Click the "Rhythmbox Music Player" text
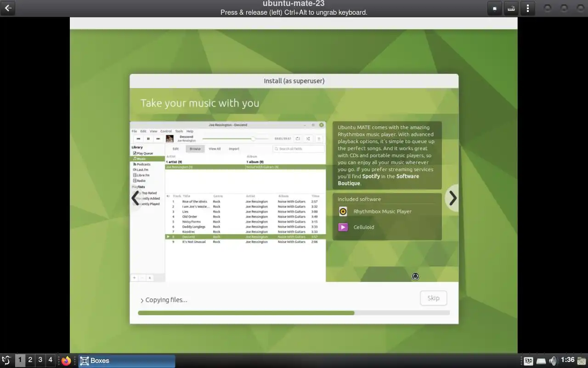 click(383, 212)
